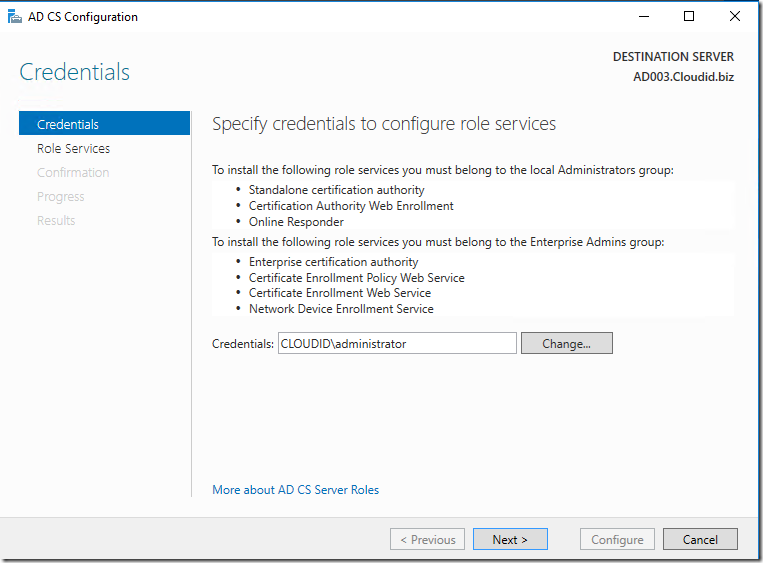763x563 pixels.
Task: Click the Enterprise certification authority text
Action: pyautogui.click(x=333, y=262)
